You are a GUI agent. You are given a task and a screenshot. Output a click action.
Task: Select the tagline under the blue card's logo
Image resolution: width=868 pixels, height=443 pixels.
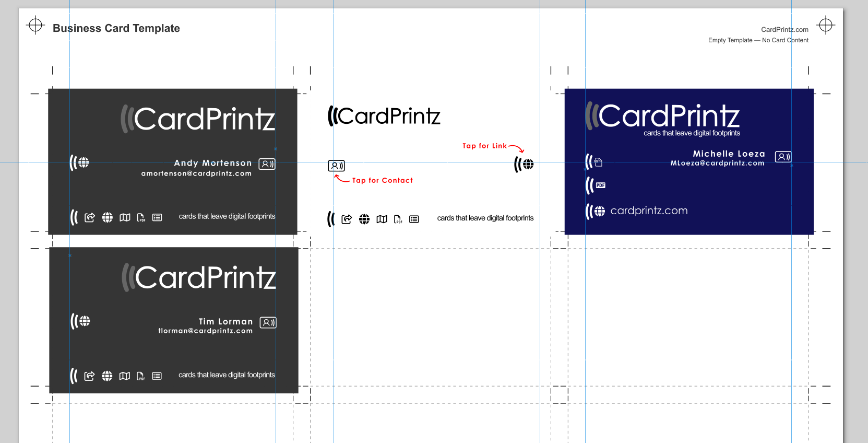click(x=692, y=133)
